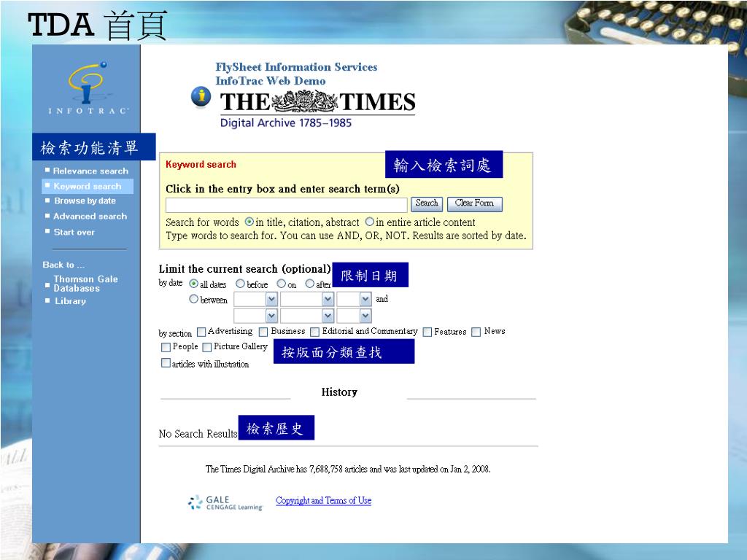Click Start over in sidebar
Image resolution: width=747 pixels, height=560 pixels.
[74, 233]
